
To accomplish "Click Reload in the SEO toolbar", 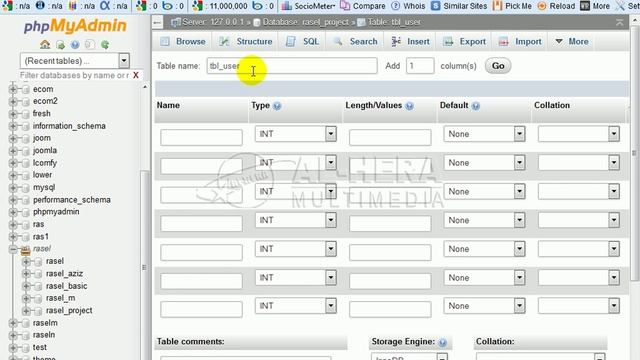I will pos(556,6).
